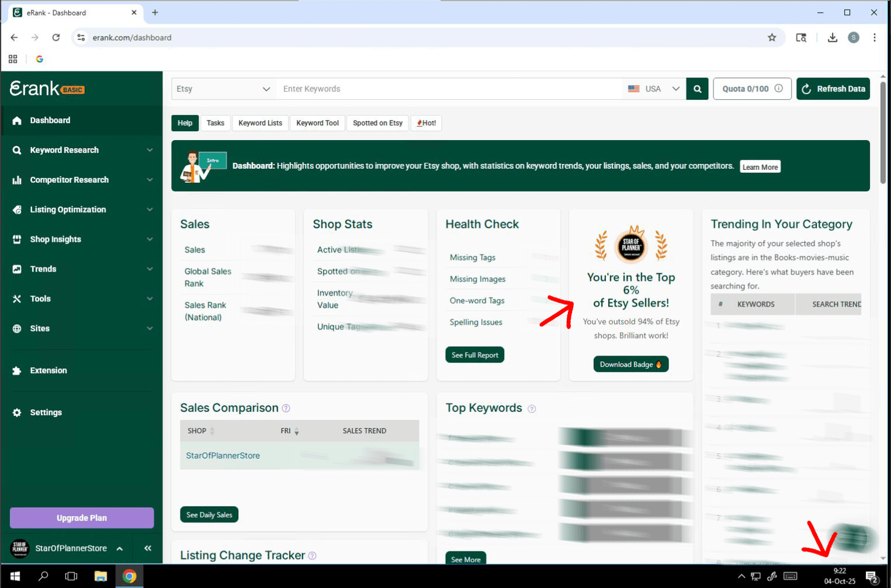Open the Sales Comparison help icon

tap(286, 408)
